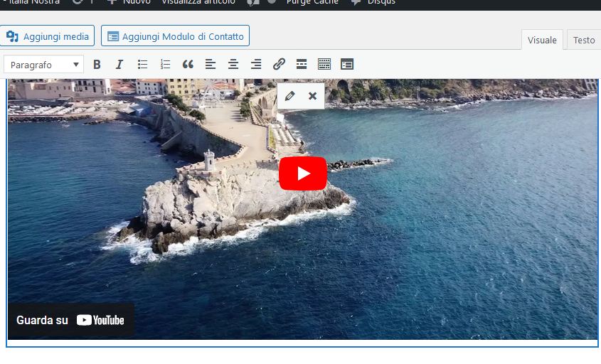Click Aggiungi Modulo di Contatto button
Image resolution: width=601 pixels, height=364 pixels.
coord(175,36)
